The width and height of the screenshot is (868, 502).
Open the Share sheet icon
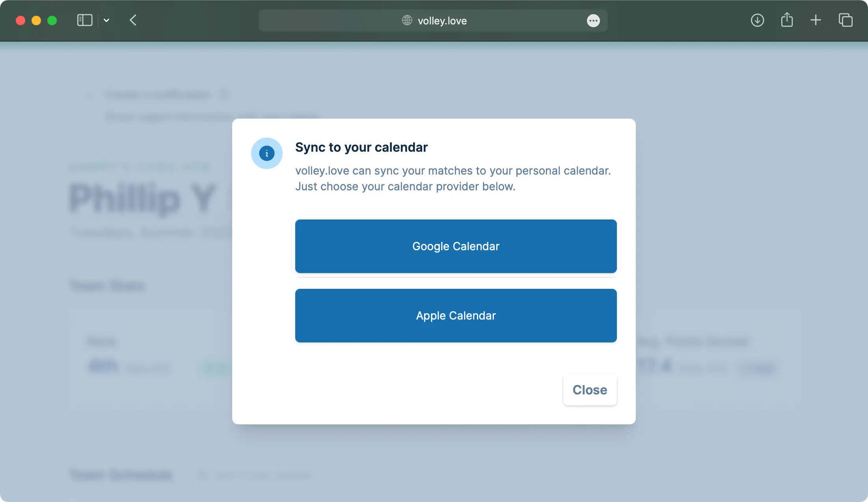coord(787,20)
